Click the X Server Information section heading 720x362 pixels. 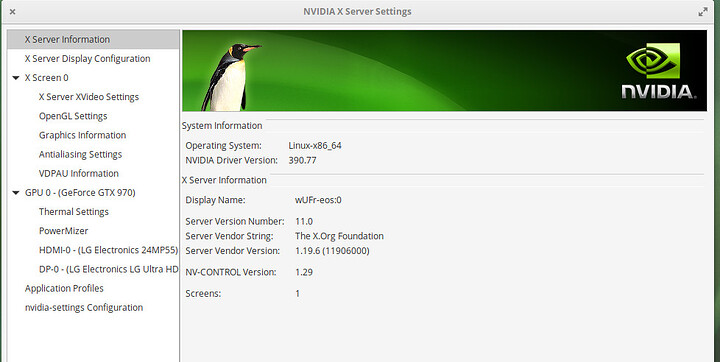pyautogui.click(x=224, y=180)
